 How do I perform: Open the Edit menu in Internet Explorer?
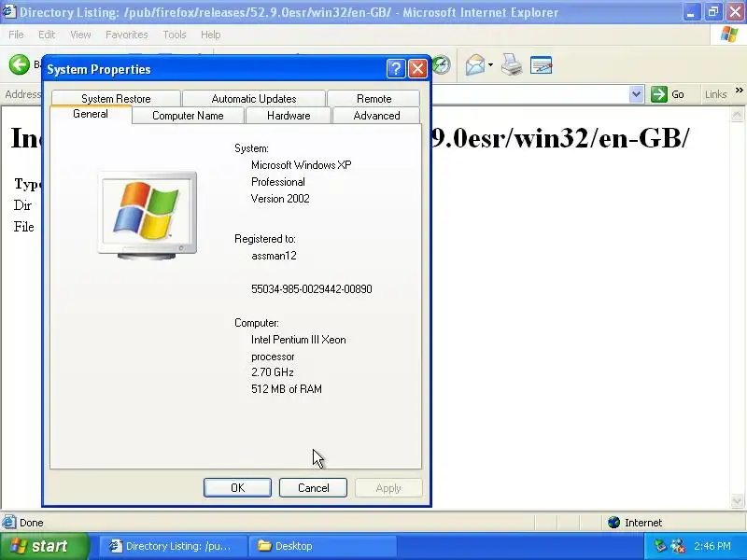click(47, 35)
